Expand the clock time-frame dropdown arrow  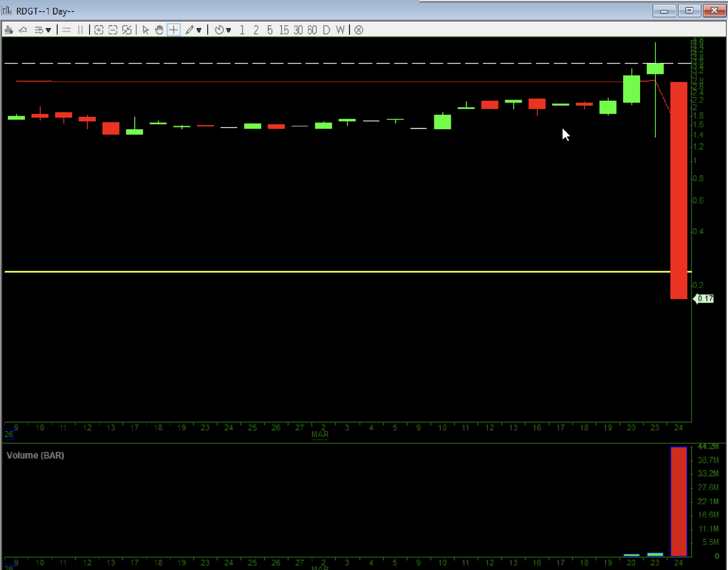[x=229, y=30]
